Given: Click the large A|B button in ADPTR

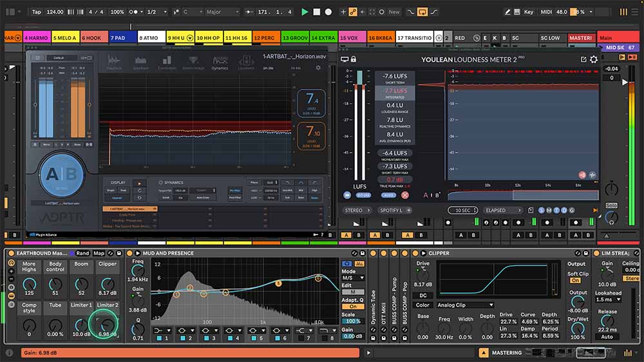Looking at the screenshot, I should tap(62, 175).
